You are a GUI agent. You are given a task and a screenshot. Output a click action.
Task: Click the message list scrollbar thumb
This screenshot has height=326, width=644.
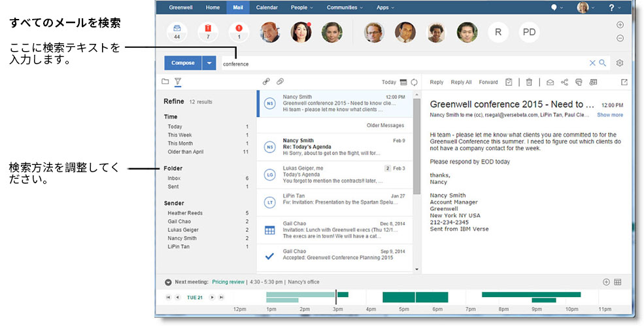[x=417, y=147]
